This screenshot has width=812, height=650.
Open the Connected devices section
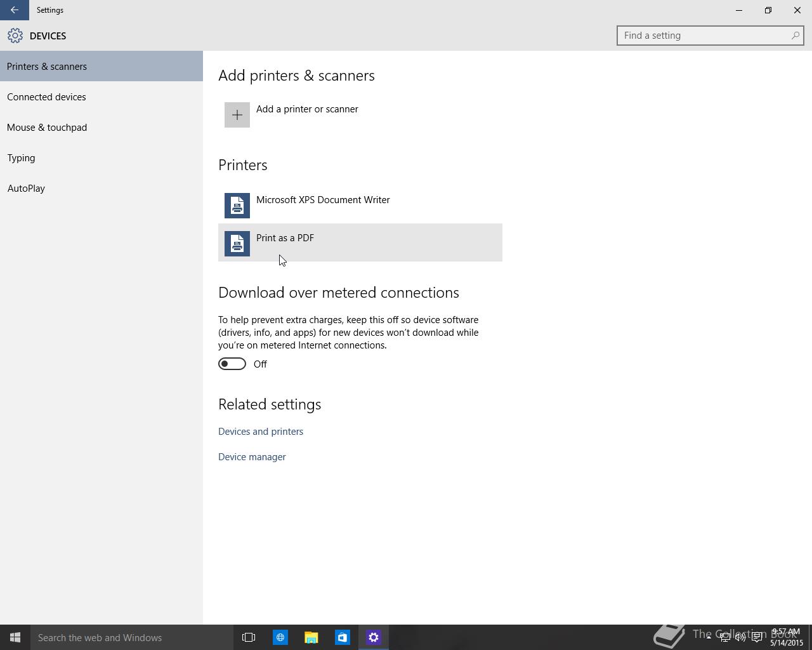(x=101, y=96)
